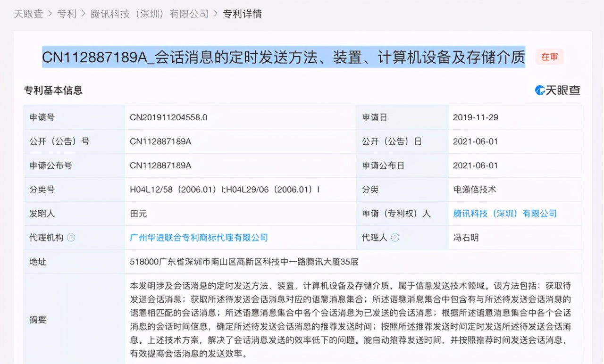
Task: Click 申请公布号 value CN112887189A
Action: [x=160, y=165]
